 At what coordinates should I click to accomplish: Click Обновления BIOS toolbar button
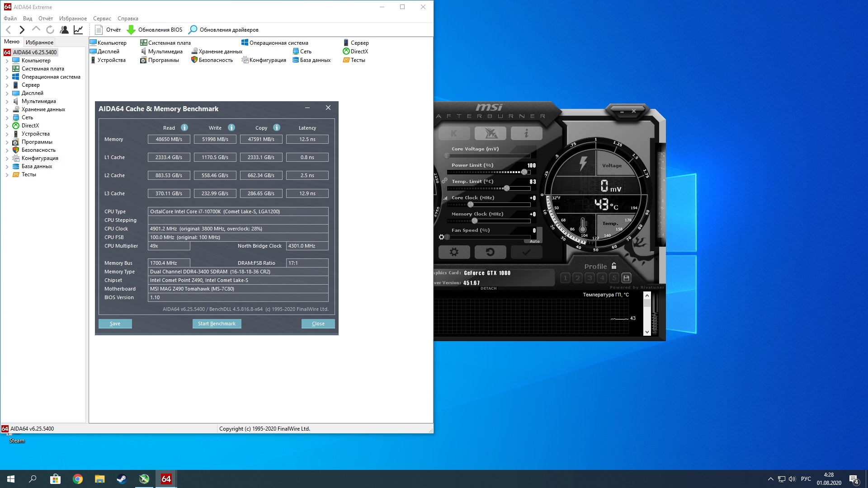155,30
